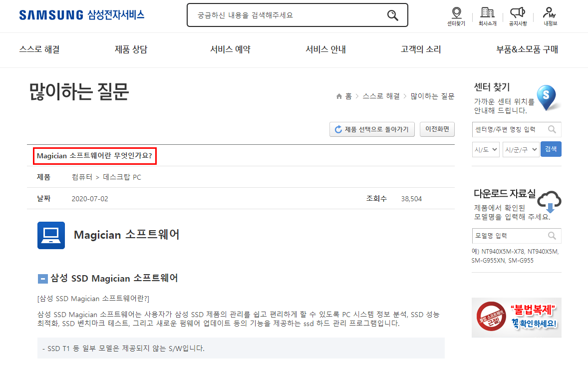Open 내정보 user icon

(x=550, y=12)
